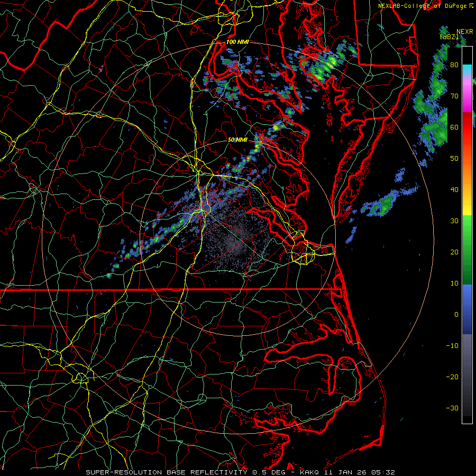Click the "-10" value on the dBZ scale
The height and width of the screenshot is (476, 476).
coord(452,346)
